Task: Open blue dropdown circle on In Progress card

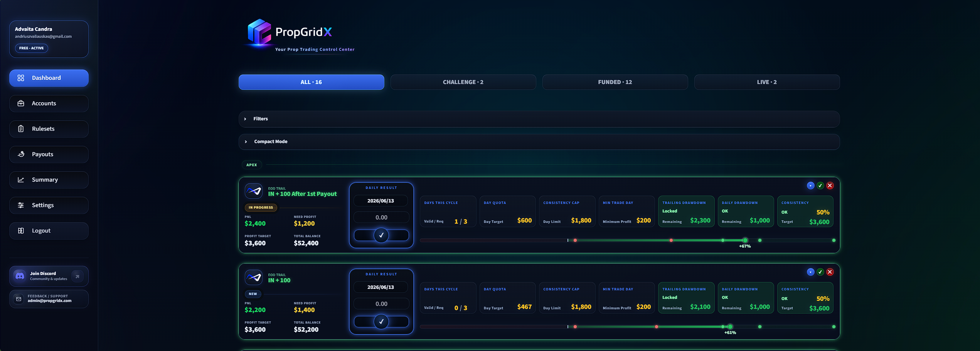Action: (810, 186)
